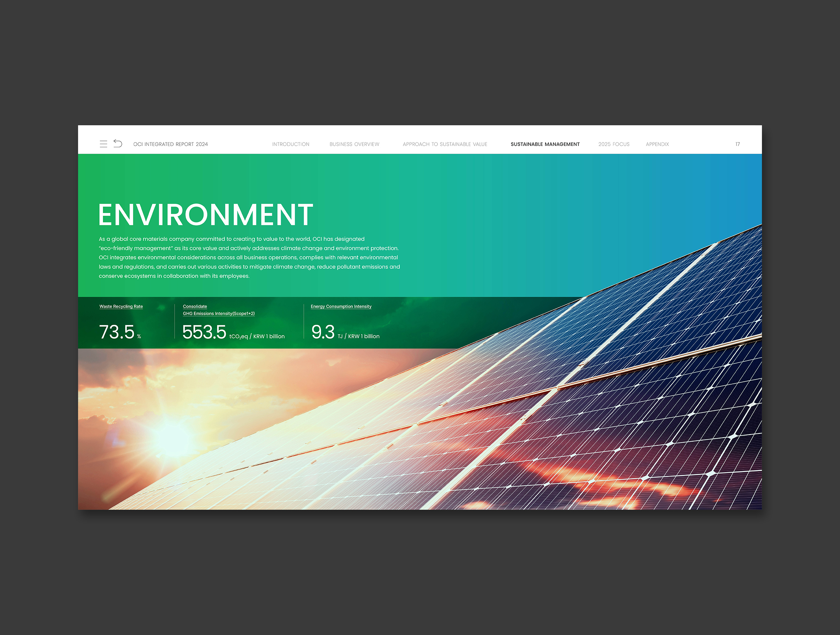Select Sustainable Management tab
Screen dimensions: 840x635
(x=545, y=144)
